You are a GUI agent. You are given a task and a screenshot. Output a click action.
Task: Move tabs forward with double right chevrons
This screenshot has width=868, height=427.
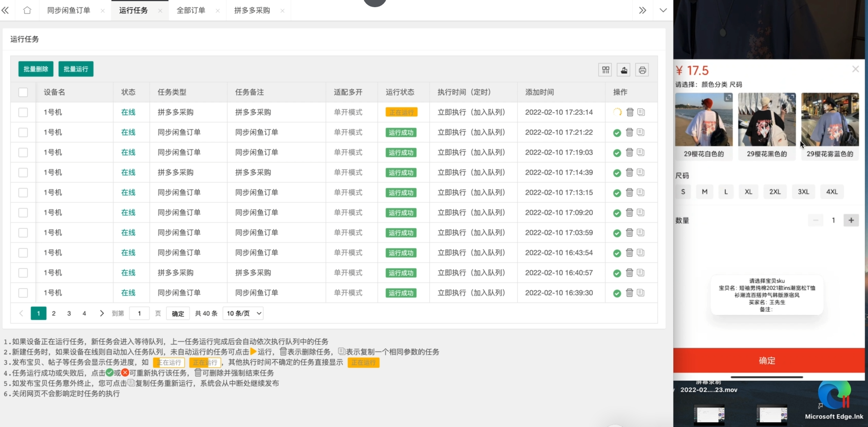click(x=642, y=10)
